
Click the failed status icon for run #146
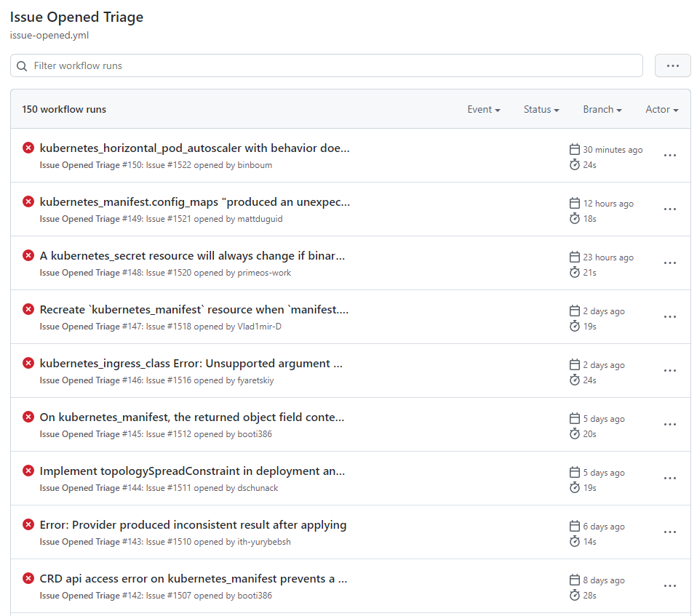[28, 363]
